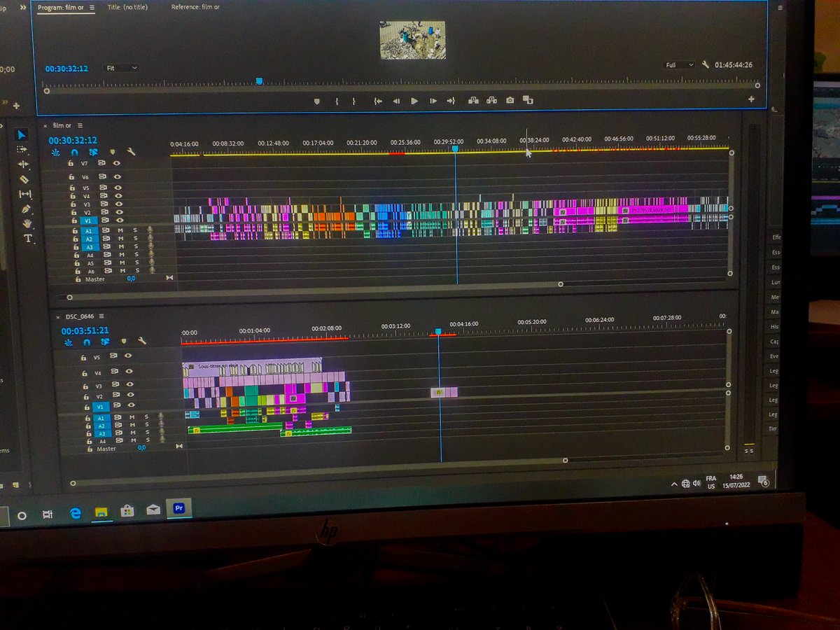The image size is (840, 630).
Task: Select the Razor tool
Action: [24, 179]
